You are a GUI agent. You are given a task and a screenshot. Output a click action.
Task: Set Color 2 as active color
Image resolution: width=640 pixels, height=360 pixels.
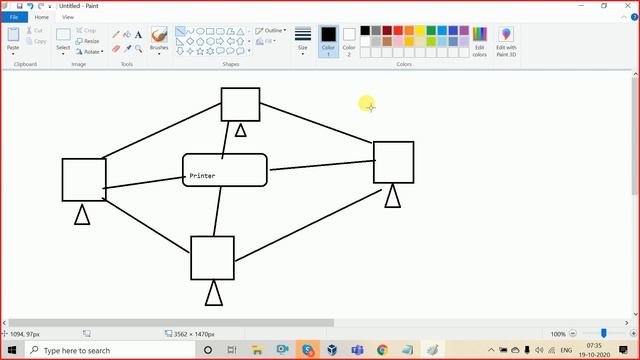click(x=349, y=41)
